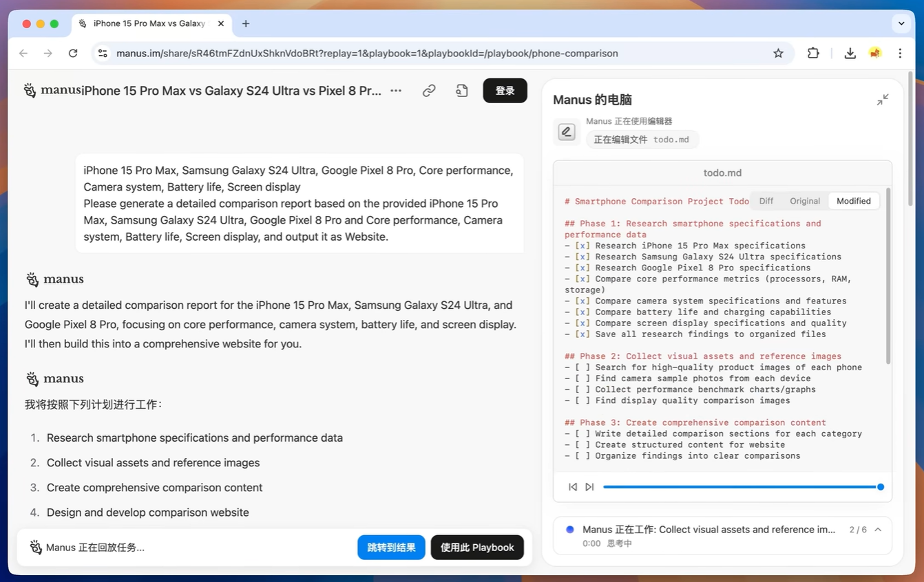Click the Phase 3 heading line
The height and width of the screenshot is (582, 924).
click(x=695, y=422)
